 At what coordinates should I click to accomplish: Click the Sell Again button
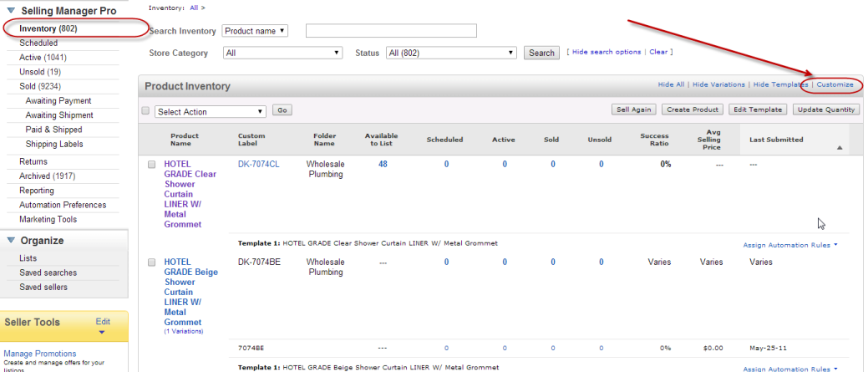634,110
